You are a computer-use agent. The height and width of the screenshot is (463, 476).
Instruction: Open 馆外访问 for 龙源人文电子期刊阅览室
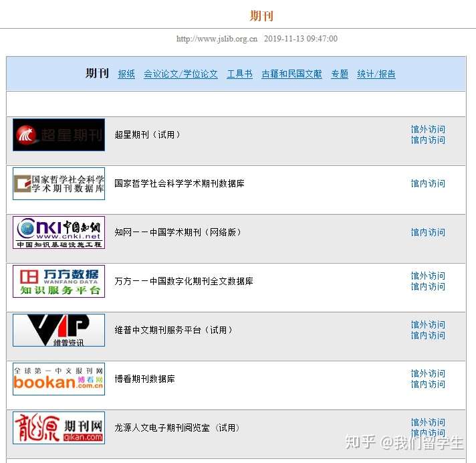428,422
